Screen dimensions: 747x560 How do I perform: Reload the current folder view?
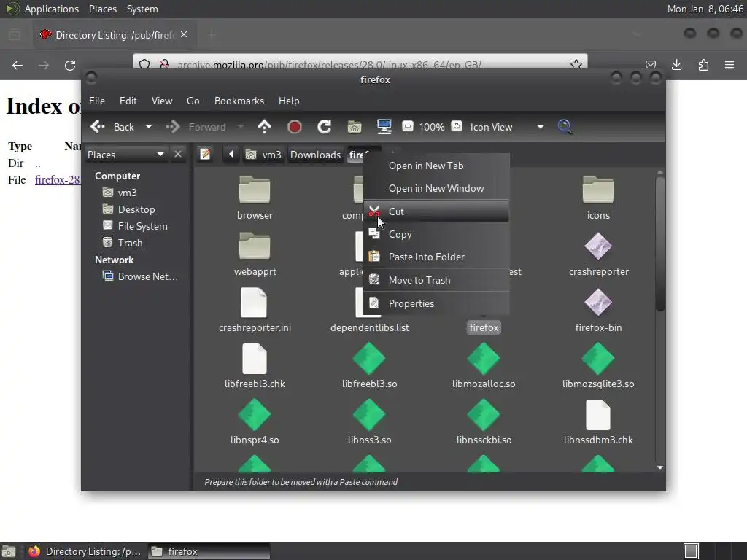325,127
